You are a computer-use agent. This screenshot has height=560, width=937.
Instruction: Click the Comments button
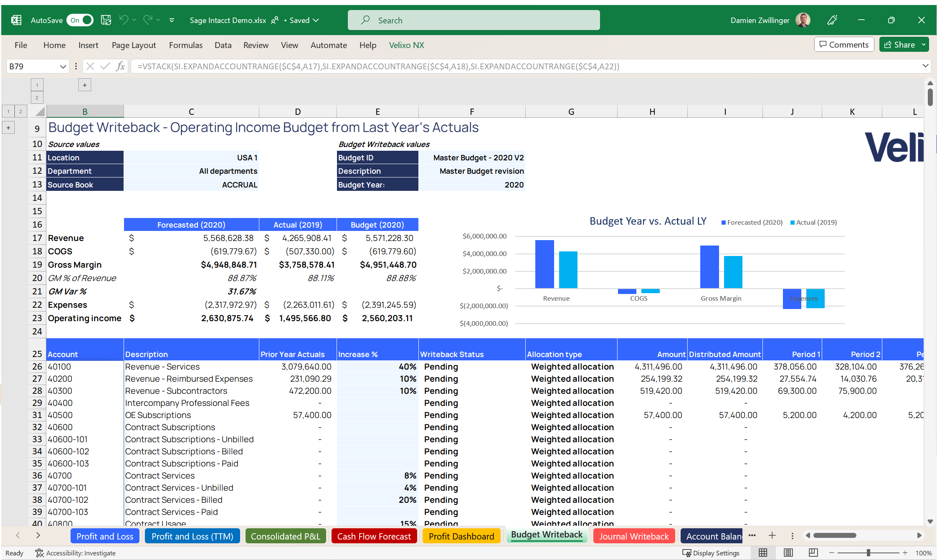click(844, 45)
